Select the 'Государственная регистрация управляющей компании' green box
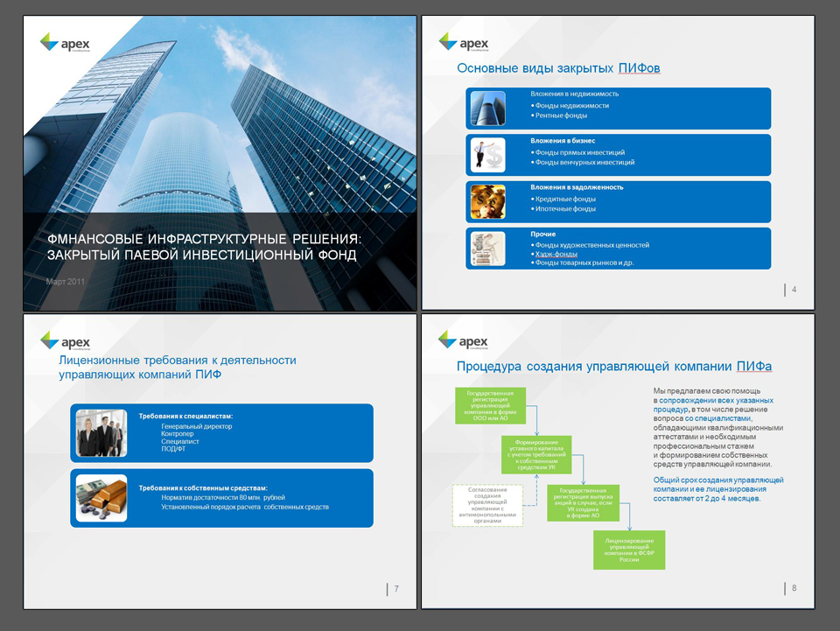 (x=490, y=405)
